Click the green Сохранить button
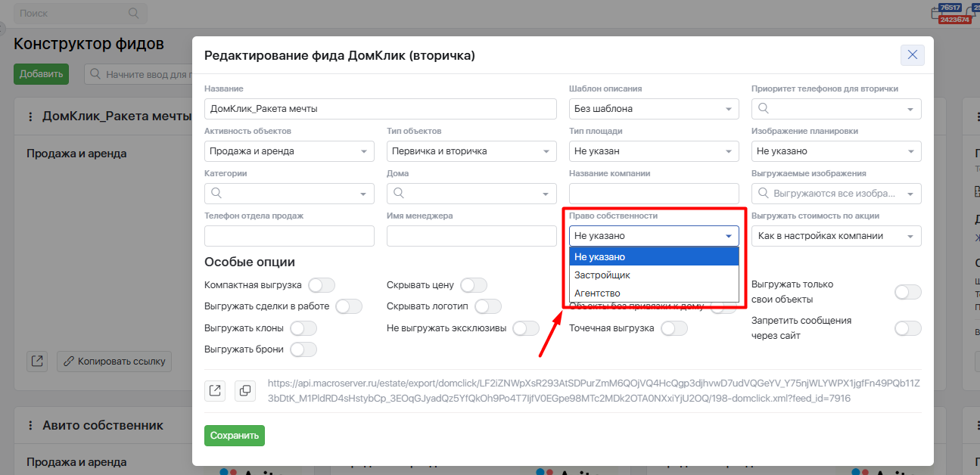Screen dimensions: 980x475 point(235,435)
